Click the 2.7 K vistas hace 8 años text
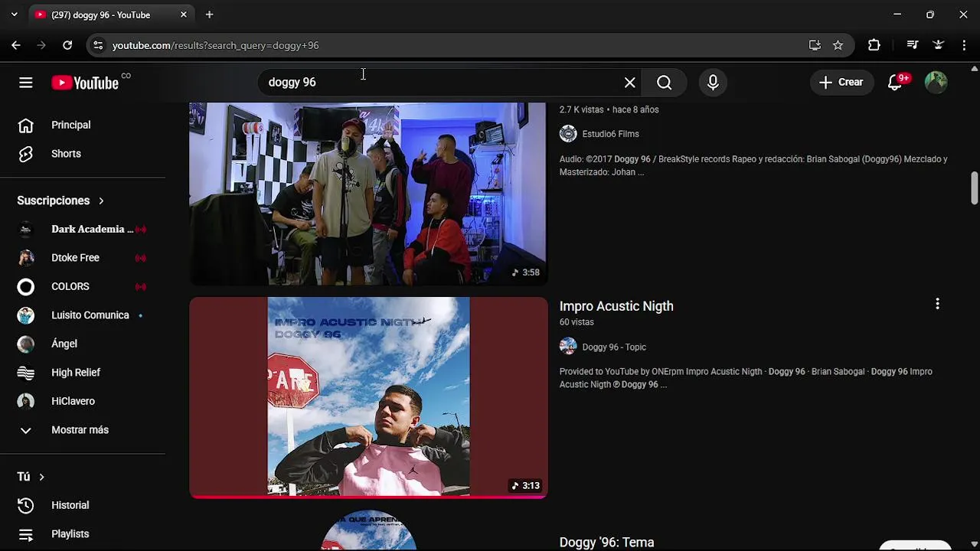This screenshot has height=551, width=980. point(609,109)
